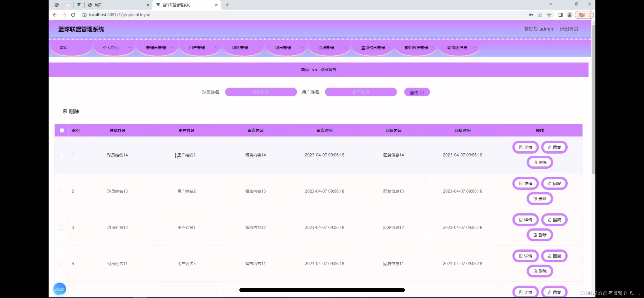Click the 篮球联盟管理系统 site title
The height and width of the screenshot is (298, 644).
tap(81, 29)
